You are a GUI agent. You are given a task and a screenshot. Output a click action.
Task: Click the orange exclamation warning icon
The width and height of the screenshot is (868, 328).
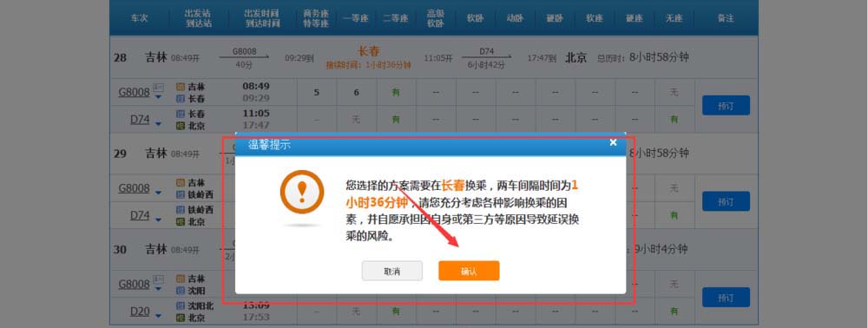[302, 192]
